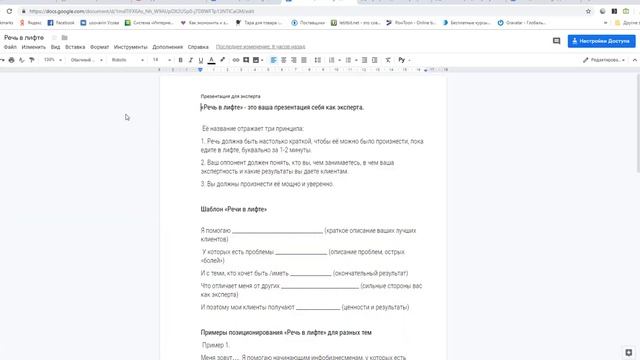Click the Decrease indent icon
640x360 pixels.
point(364,60)
